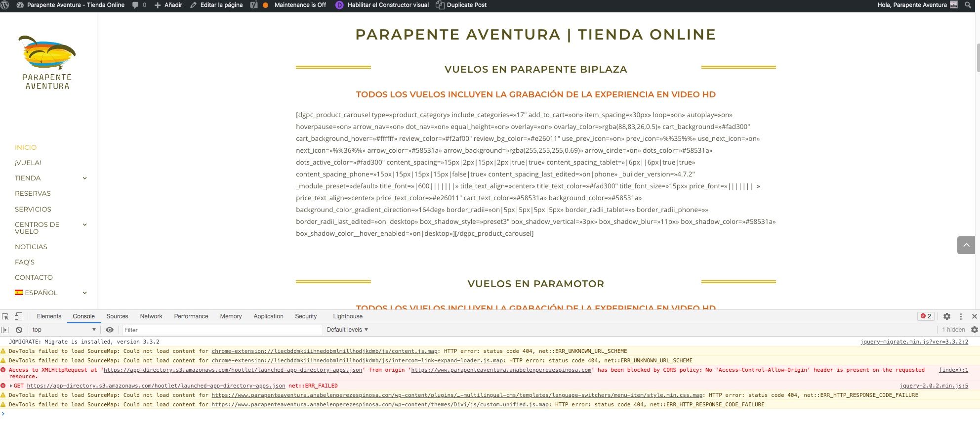This screenshot has height=435, width=980.
Task: Switch to the Application tab
Action: pyautogui.click(x=268, y=316)
